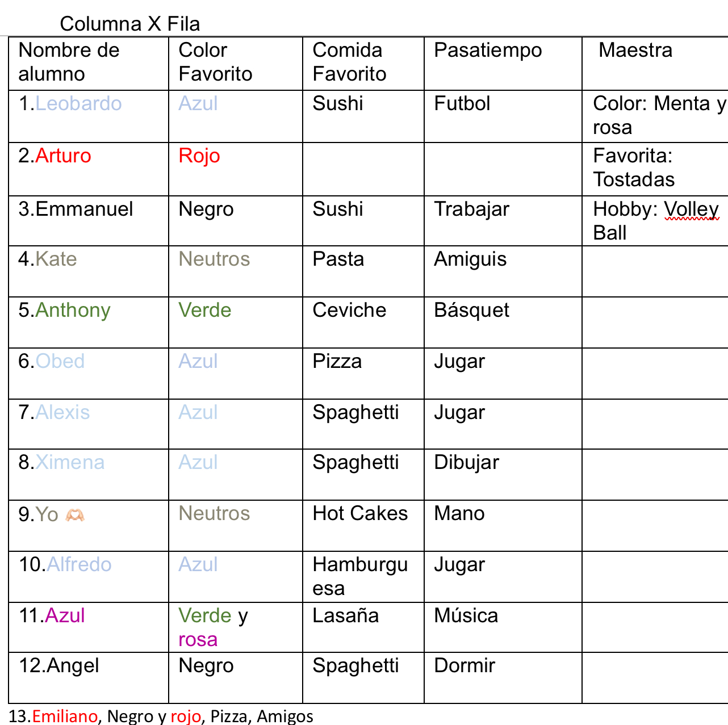This screenshot has height=725, width=728.
Task: Click the magenta "rosa" text in row 11
Action: (198, 640)
